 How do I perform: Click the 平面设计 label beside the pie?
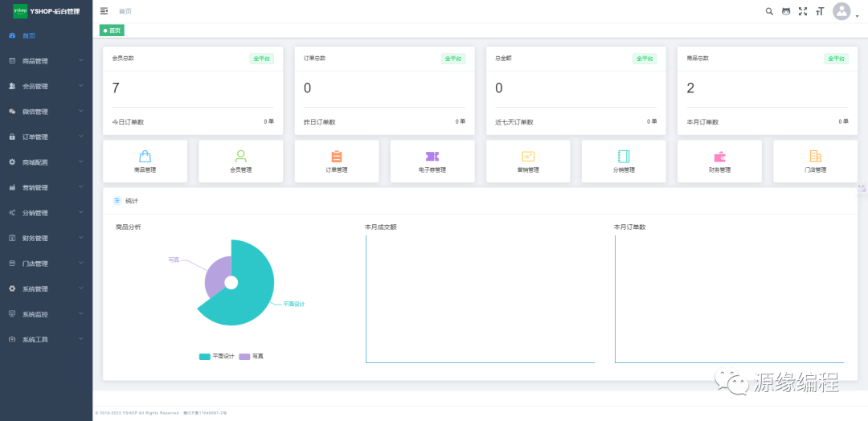coord(294,304)
